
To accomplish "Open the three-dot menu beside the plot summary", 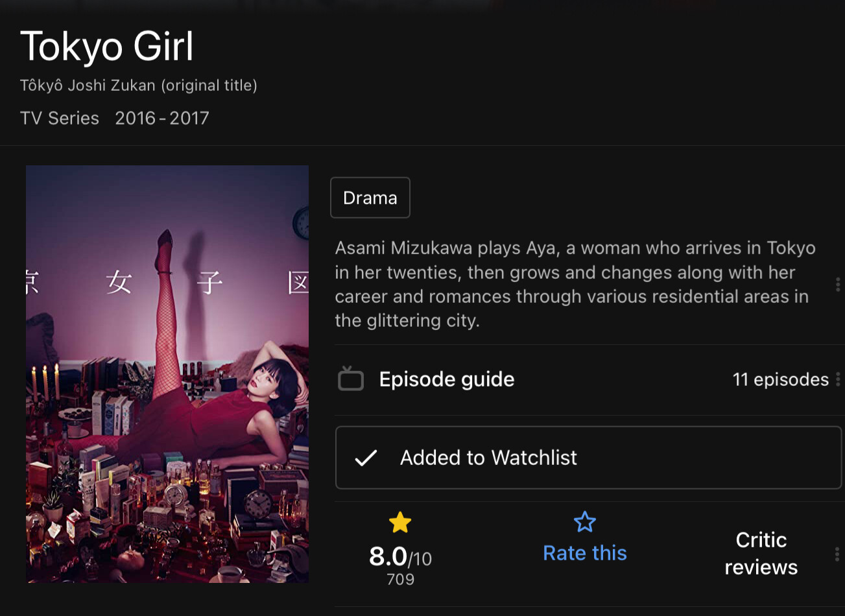I will coord(838,284).
